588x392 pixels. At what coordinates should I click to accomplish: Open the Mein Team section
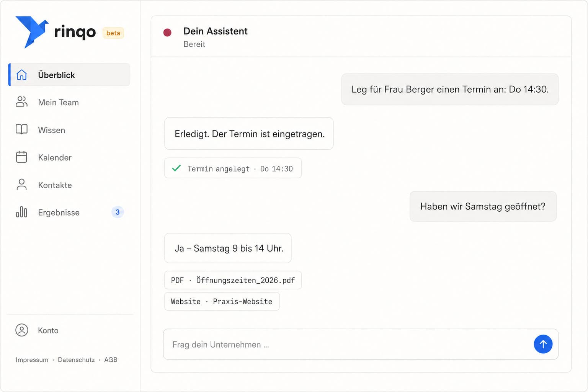pyautogui.click(x=70, y=102)
